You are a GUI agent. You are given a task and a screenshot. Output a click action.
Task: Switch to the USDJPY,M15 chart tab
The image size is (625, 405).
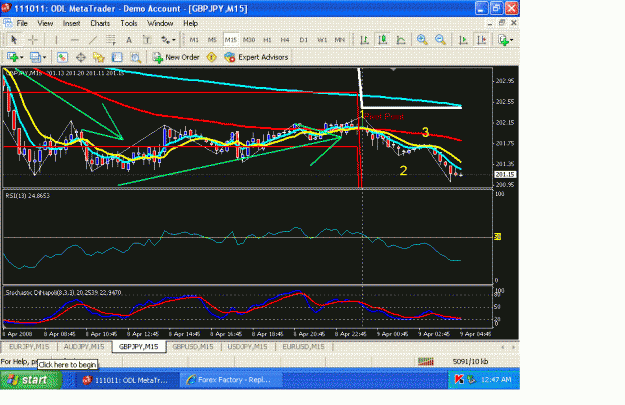click(247, 347)
